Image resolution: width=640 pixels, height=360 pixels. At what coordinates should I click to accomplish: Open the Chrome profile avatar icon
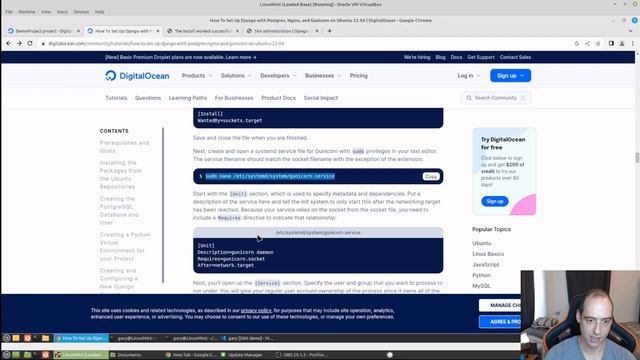click(x=622, y=43)
